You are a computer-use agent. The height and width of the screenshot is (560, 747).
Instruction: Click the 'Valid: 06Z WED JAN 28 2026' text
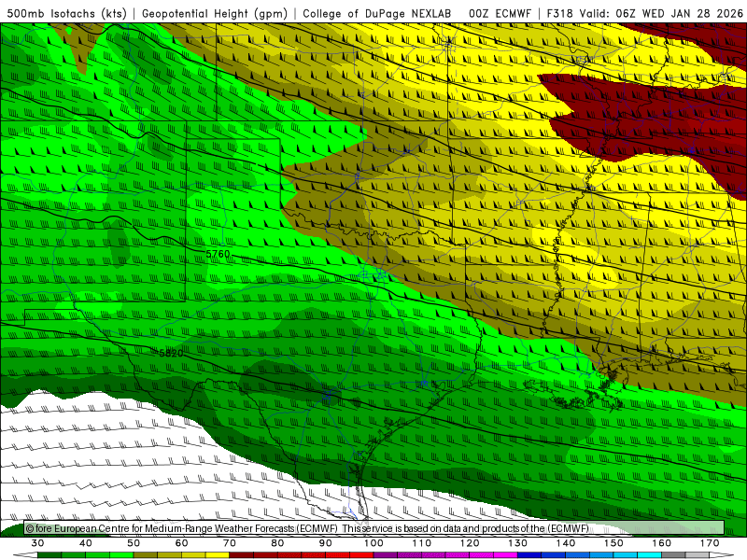click(x=661, y=13)
